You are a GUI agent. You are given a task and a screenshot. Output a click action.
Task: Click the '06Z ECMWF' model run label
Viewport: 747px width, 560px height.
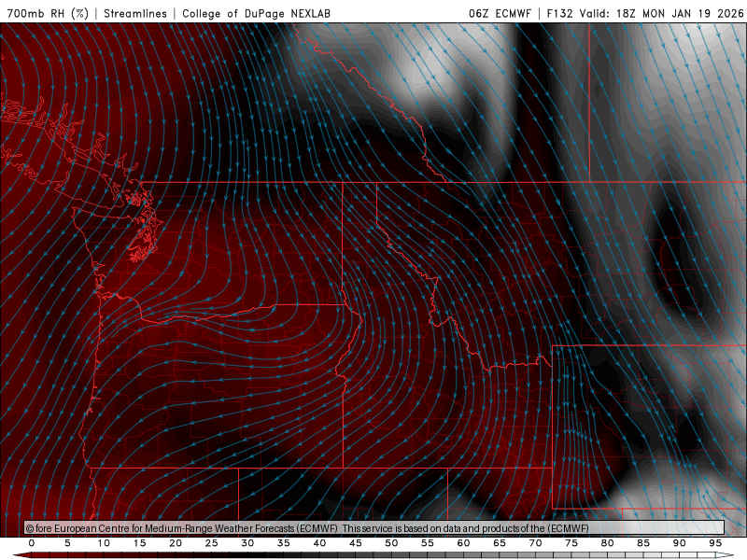(500, 13)
